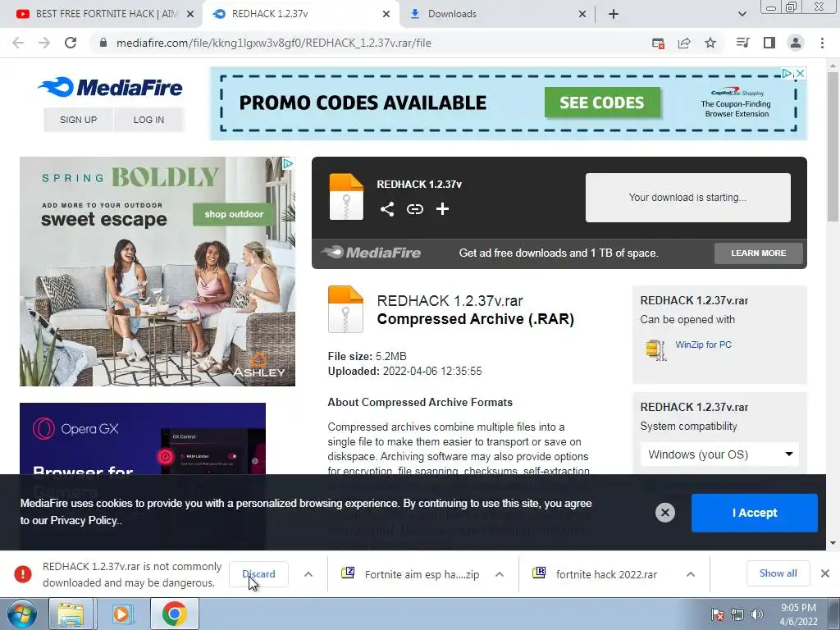
Task: Click the shop outdoor ad button
Action: 234,214
